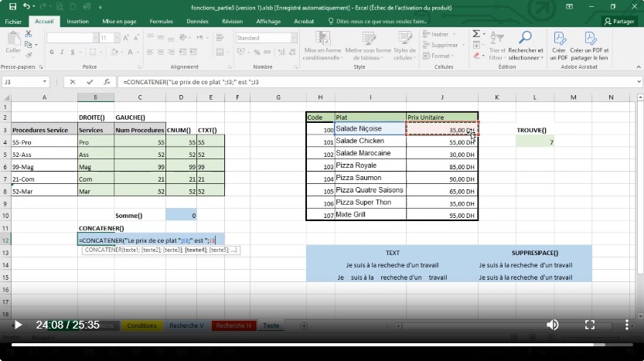Switch to Mise en page tab

(x=119, y=22)
